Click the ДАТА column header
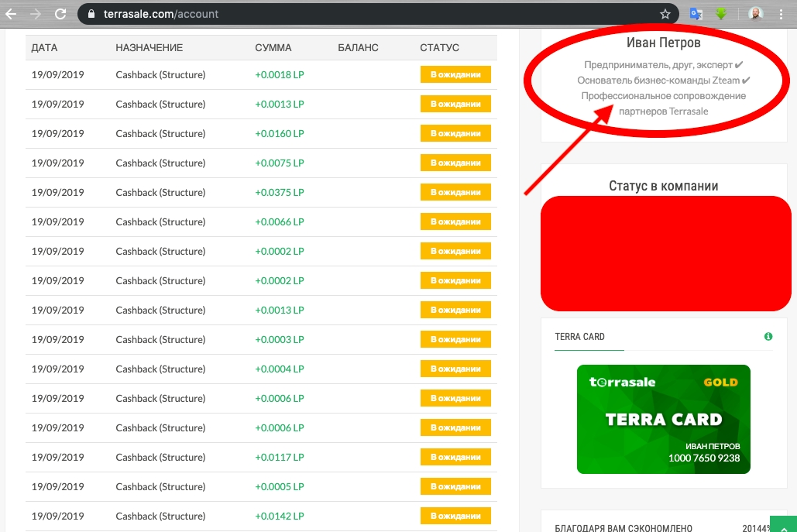Screen dimensions: 797x532 click(x=44, y=48)
